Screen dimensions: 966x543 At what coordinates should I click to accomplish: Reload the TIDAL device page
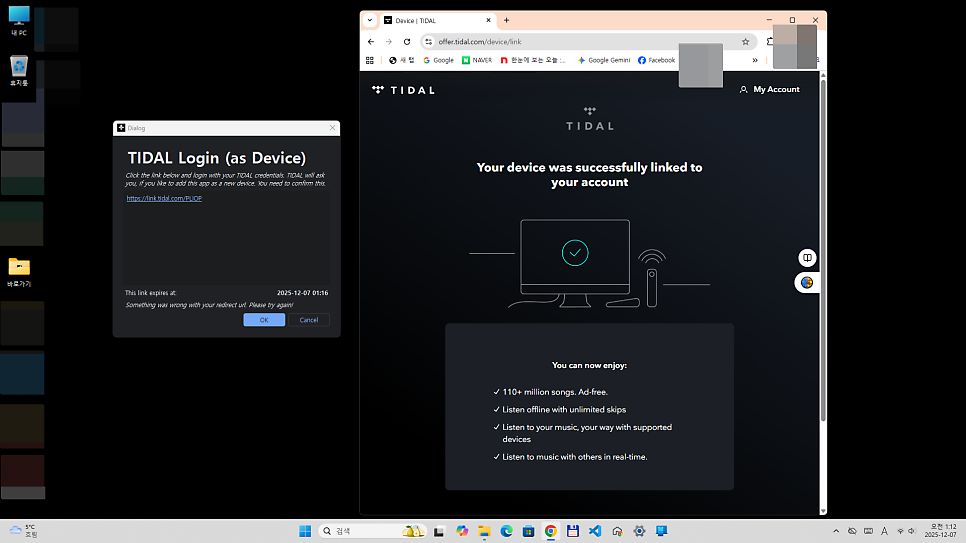pos(407,42)
